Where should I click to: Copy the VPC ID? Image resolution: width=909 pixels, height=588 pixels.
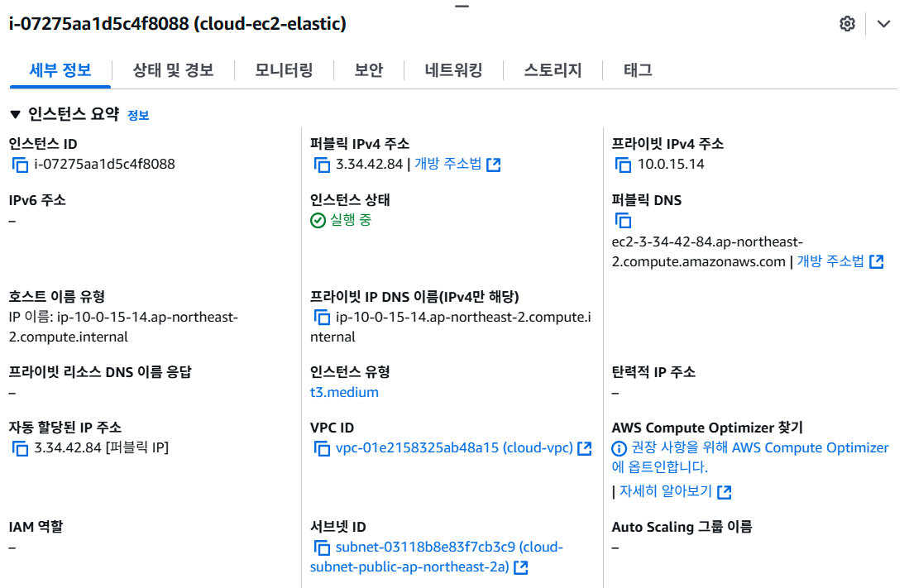coord(323,448)
